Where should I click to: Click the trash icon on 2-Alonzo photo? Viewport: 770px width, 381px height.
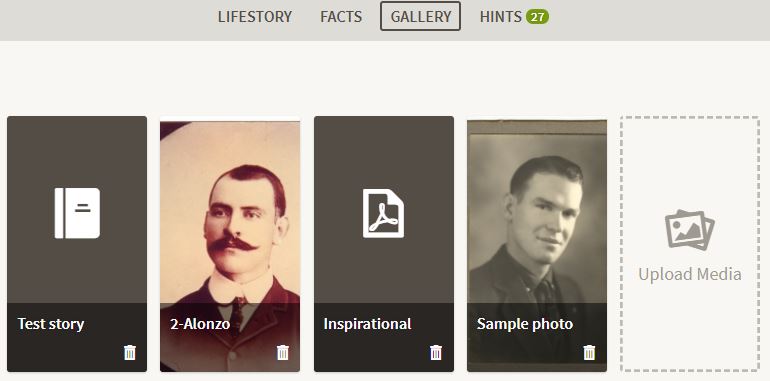pyautogui.click(x=283, y=353)
